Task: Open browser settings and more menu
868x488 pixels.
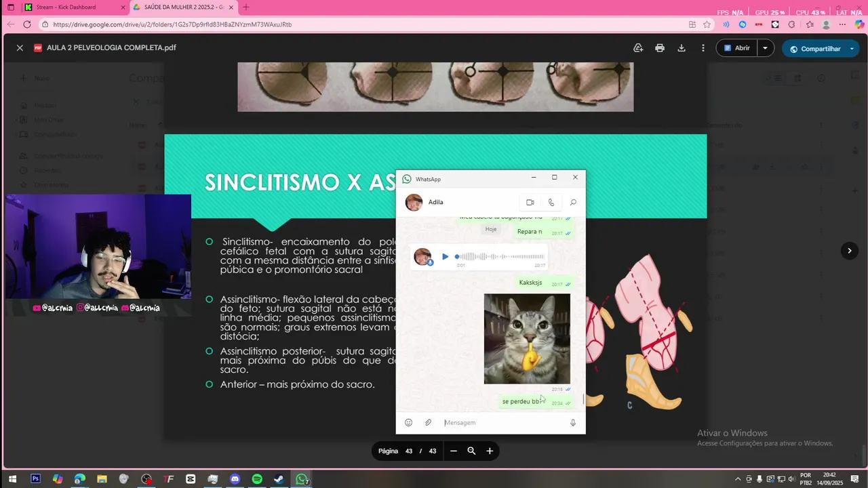Action: pos(843,24)
